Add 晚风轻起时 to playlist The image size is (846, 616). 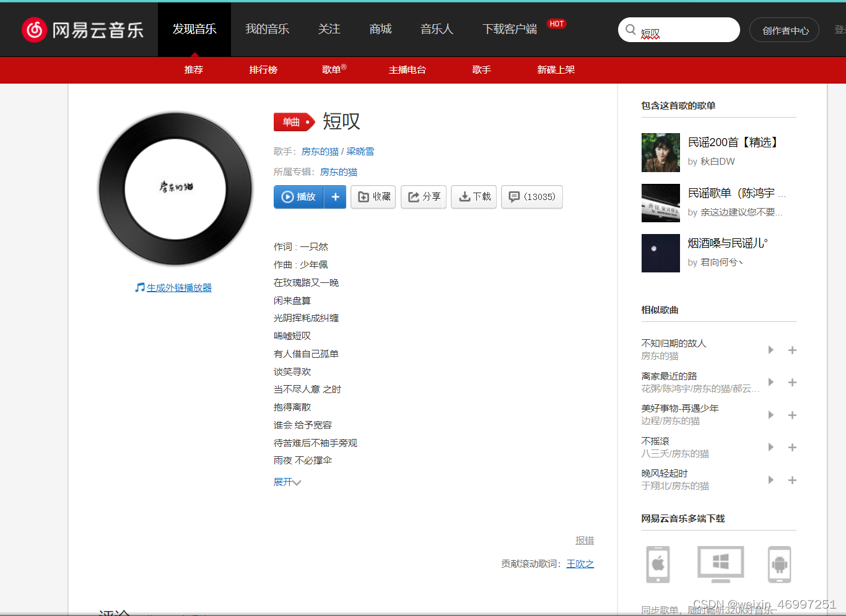[x=792, y=480]
